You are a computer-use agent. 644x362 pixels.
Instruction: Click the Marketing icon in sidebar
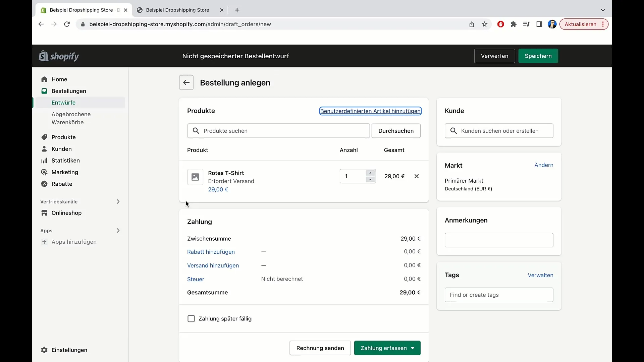[x=44, y=172]
